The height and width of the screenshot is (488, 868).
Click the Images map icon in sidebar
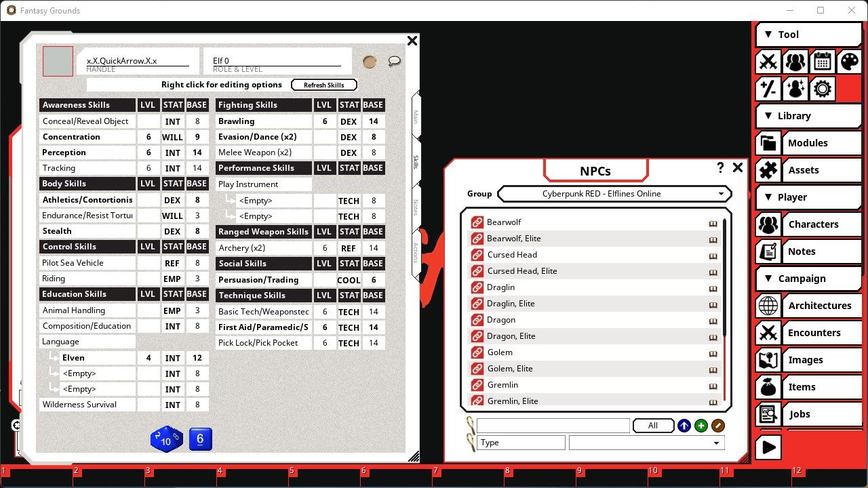click(768, 360)
